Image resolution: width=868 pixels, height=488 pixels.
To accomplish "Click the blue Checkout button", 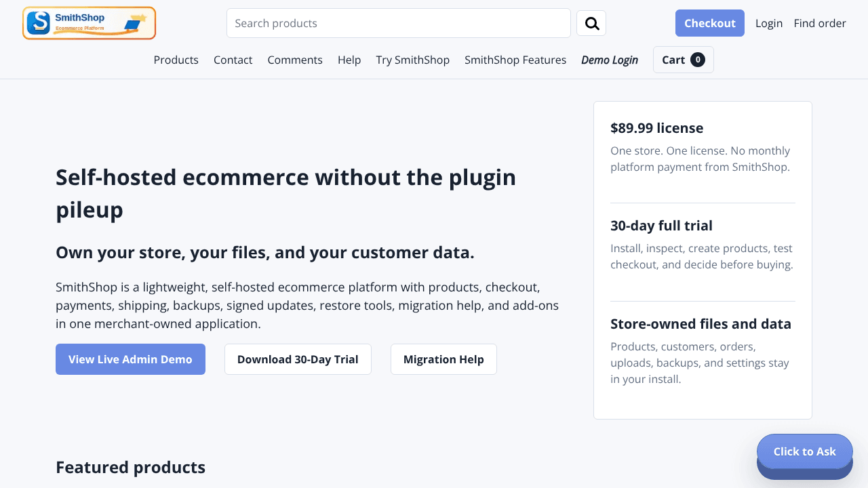I will click(x=710, y=23).
